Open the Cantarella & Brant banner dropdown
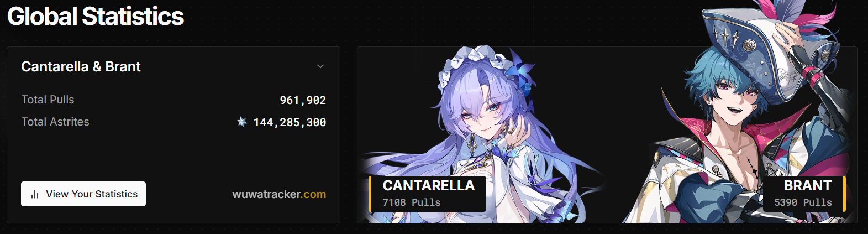 (x=173, y=66)
